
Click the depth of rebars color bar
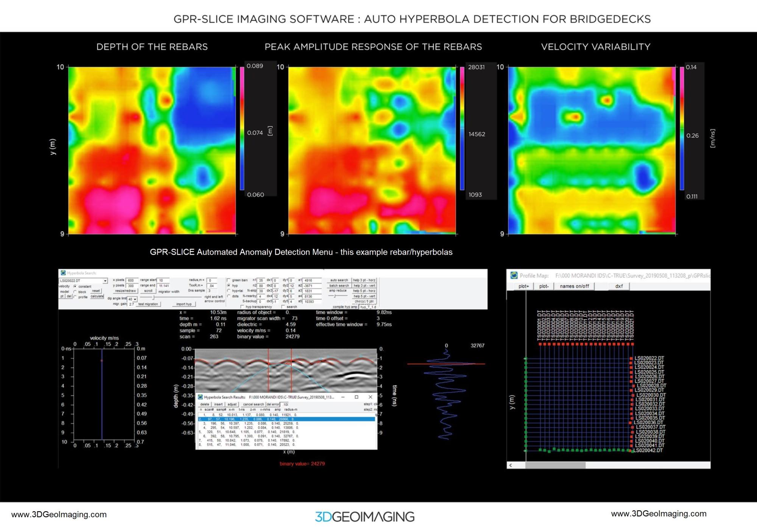point(242,128)
